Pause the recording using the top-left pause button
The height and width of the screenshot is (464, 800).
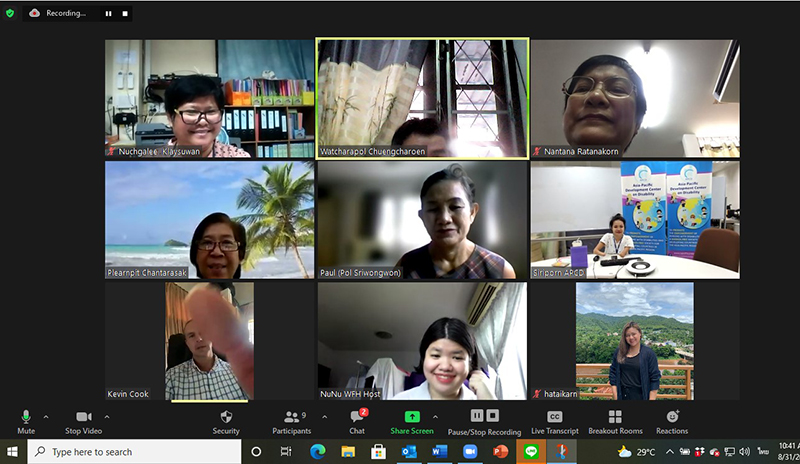pos(108,14)
